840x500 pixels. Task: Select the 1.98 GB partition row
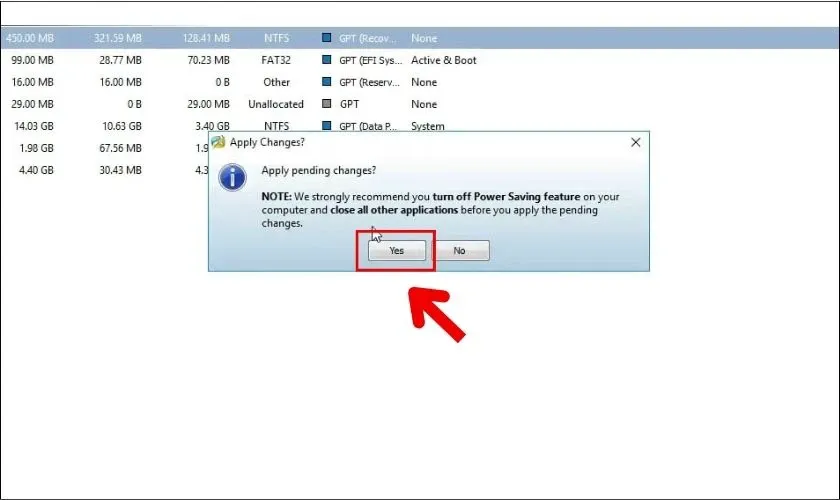100,148
